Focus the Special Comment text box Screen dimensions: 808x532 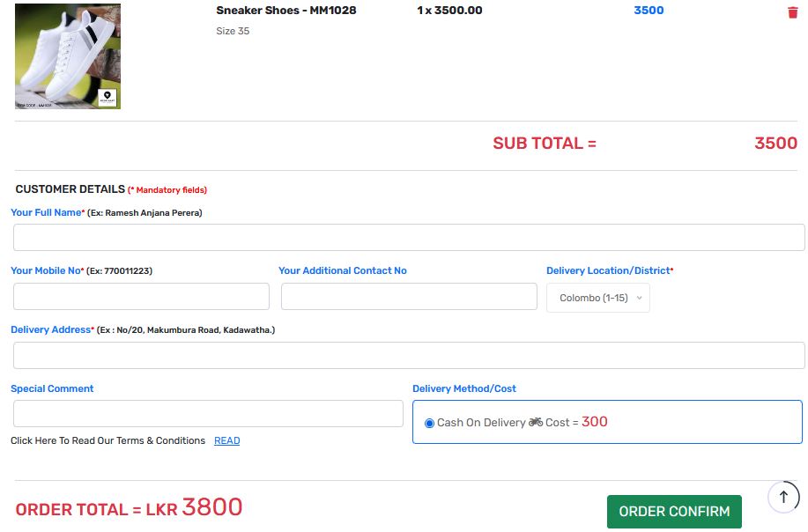(x=208, y=413)
